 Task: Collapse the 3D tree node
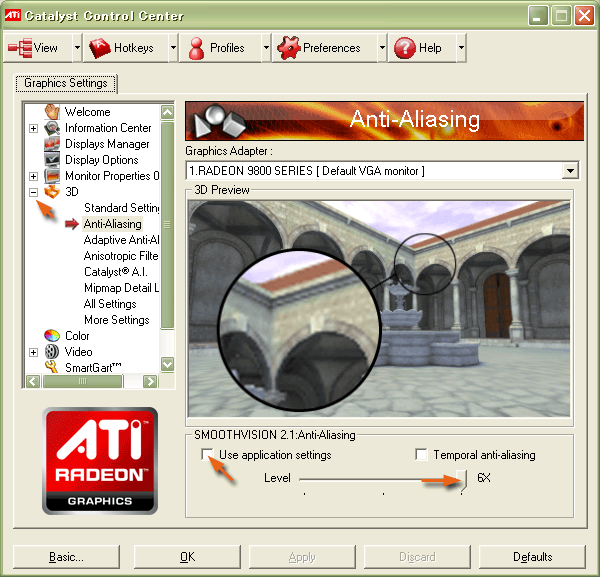(34, 192)
